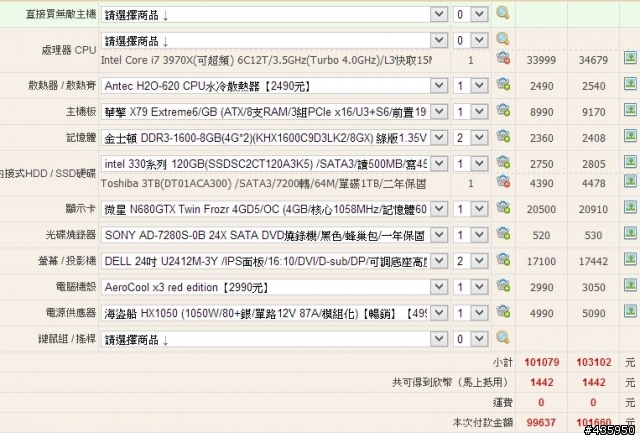Screen dimensions: 640x438
Task: Change quantity for 微星 N680GTX card
Action: tap(471, 209)
